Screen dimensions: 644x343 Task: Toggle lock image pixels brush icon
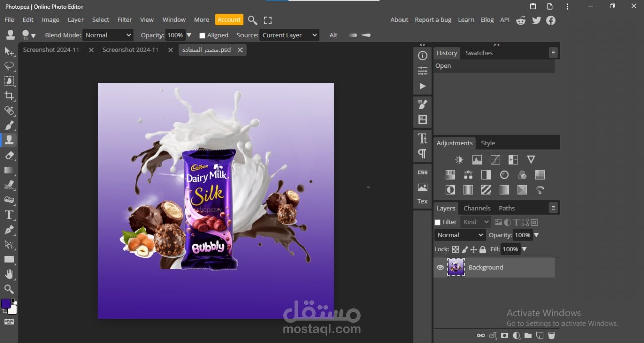[465, 249]
